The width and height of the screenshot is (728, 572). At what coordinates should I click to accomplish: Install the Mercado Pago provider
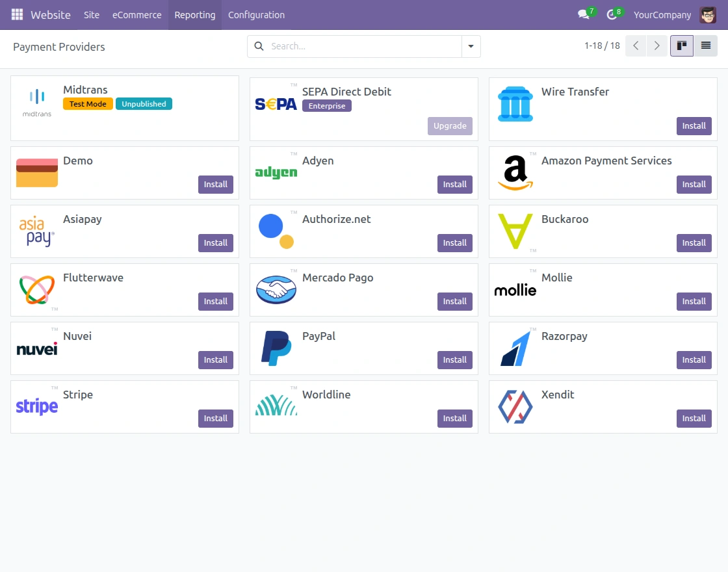(454, 302)
